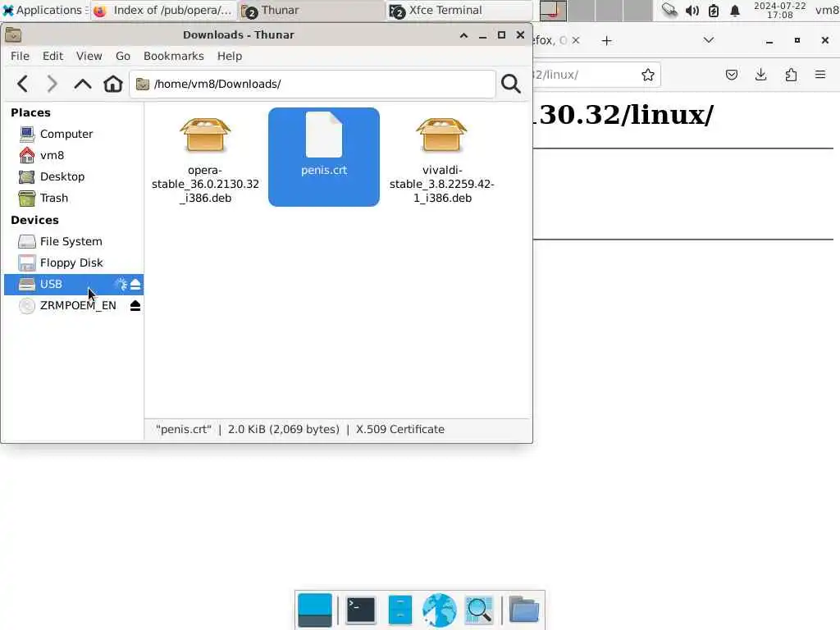Go back in Thunar history
This screenshot has height=630, width=840.
(22, 84)
